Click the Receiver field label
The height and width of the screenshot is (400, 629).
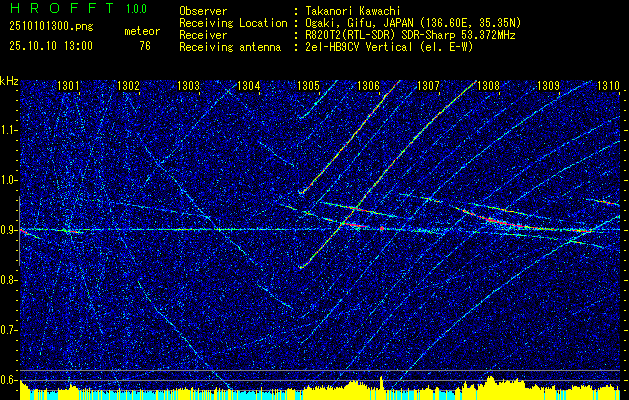coord(203,35)
